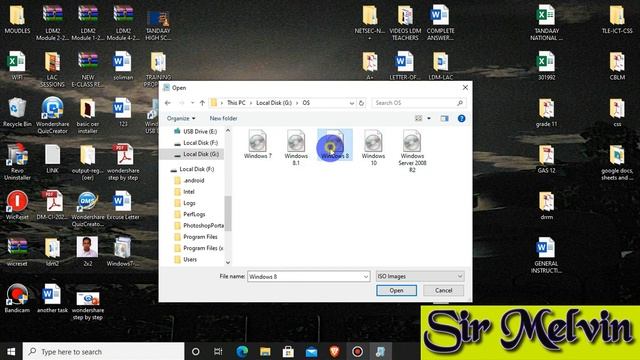Go up one folder level
The image size is (640, 360).
click(202, 103)
